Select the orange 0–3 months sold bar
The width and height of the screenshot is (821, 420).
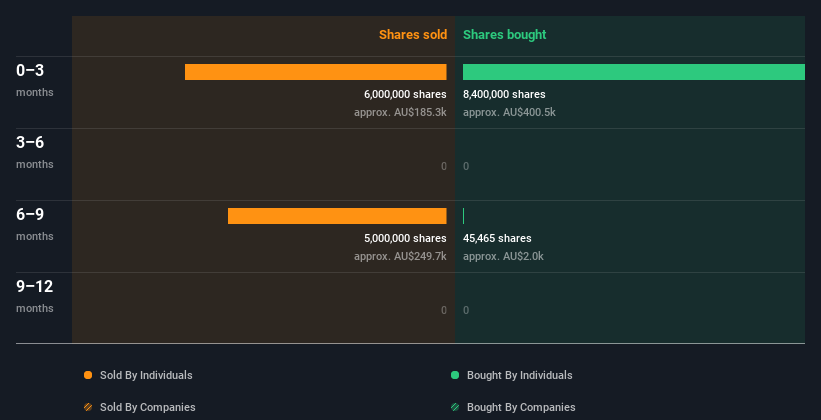pyautogui.click(x=316, y=72)
